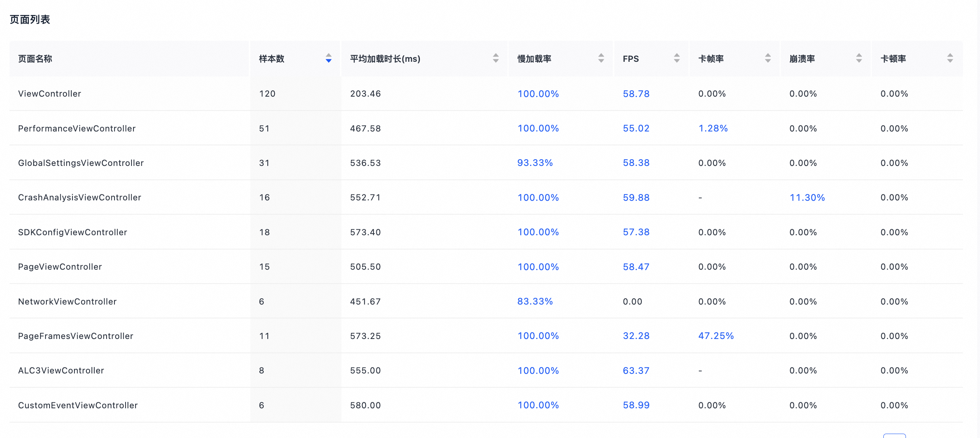Open ALC3ViewController FPS 63.37

636,371
